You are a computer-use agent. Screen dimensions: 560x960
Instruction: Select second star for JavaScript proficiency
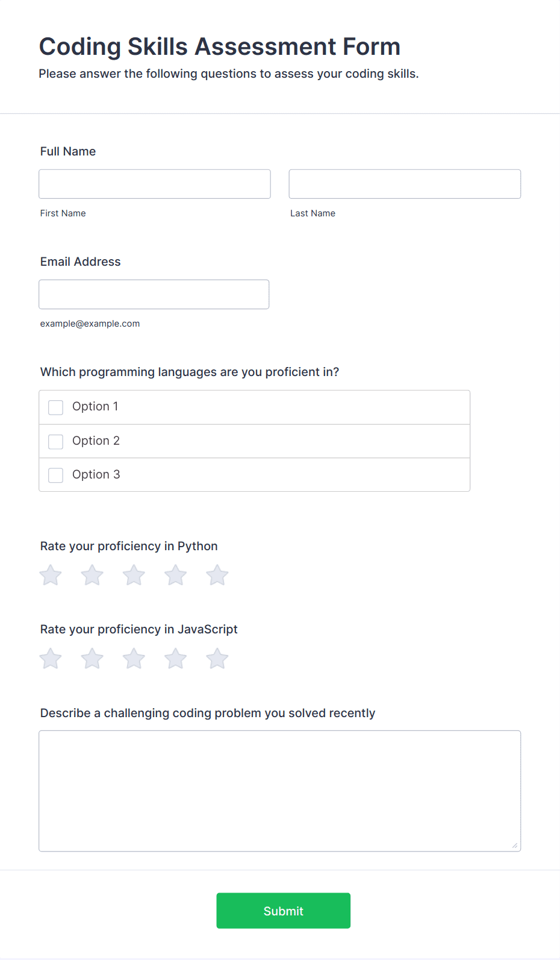click(92, 659)
